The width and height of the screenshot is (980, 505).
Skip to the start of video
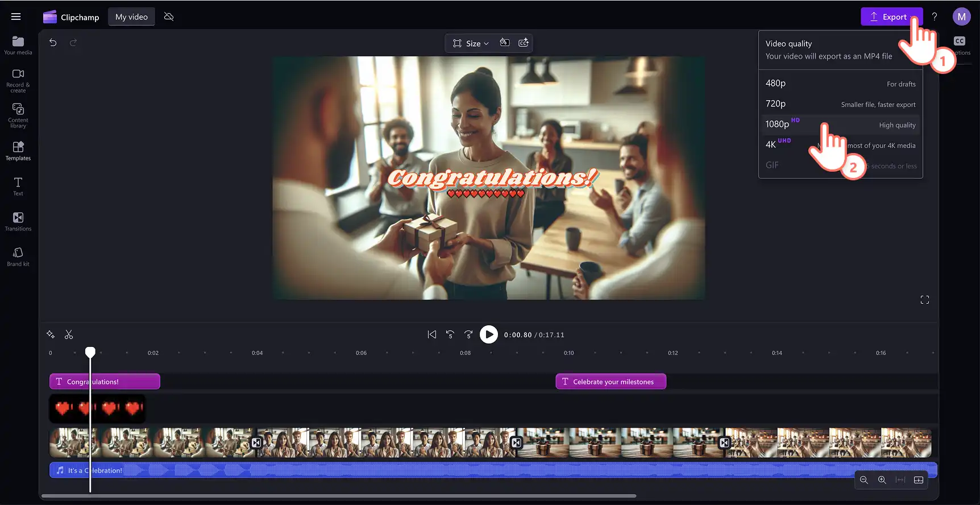(x=432, y=334)
